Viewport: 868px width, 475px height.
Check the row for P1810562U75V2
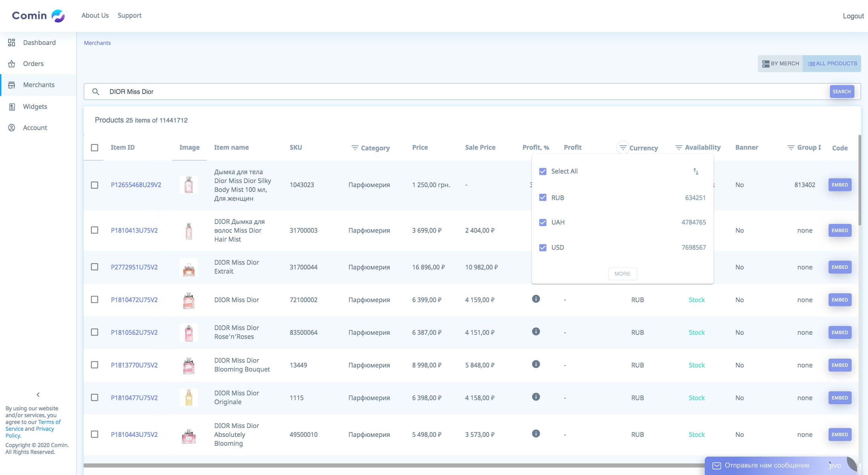tap(95, 332)
